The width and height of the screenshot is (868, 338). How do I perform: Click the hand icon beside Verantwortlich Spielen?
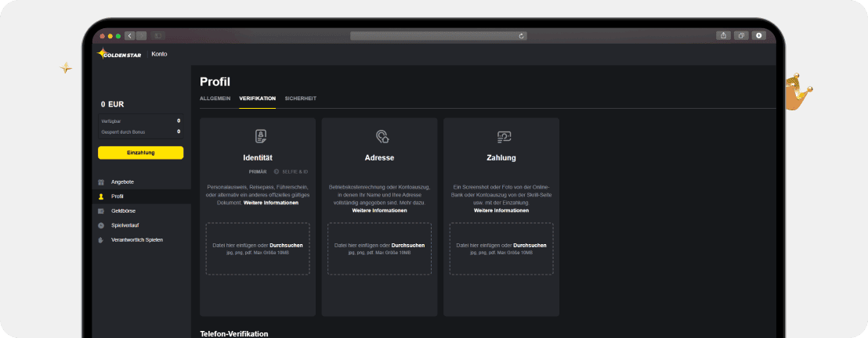(101, 239)
